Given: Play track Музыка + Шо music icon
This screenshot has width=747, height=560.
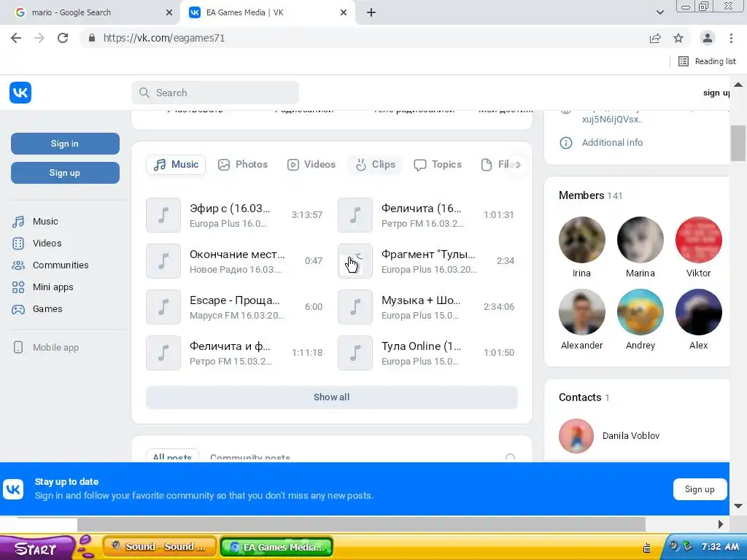Looking at the screenshot, I should point(355,307).
